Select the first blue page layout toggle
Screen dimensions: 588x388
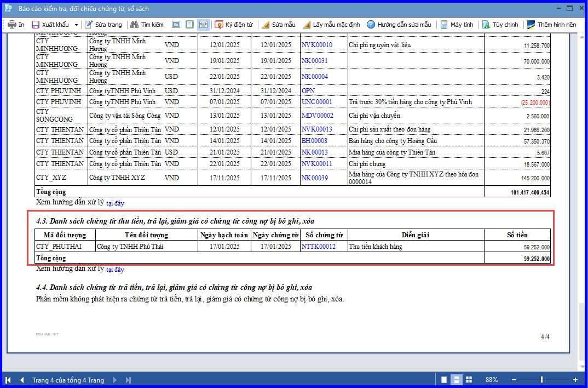point(176,25)
